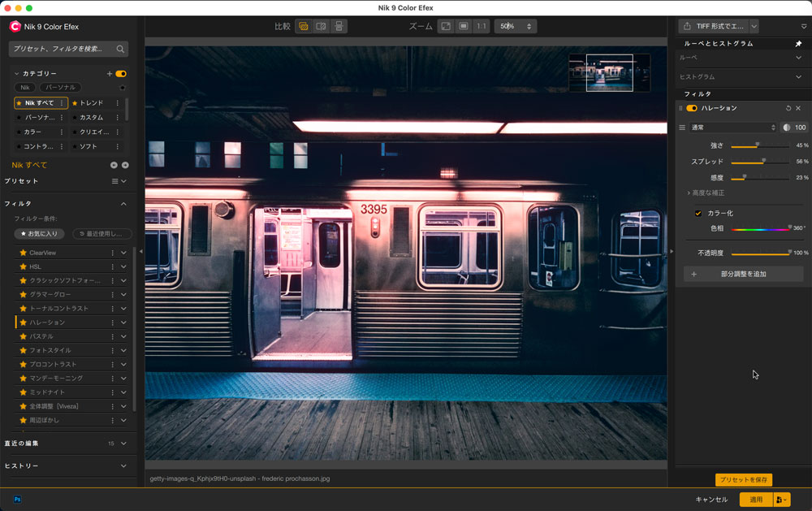The width and height of the screenshot is (812, 511).
Task: Click the 色相 hue slider
Action: (761, 229)
